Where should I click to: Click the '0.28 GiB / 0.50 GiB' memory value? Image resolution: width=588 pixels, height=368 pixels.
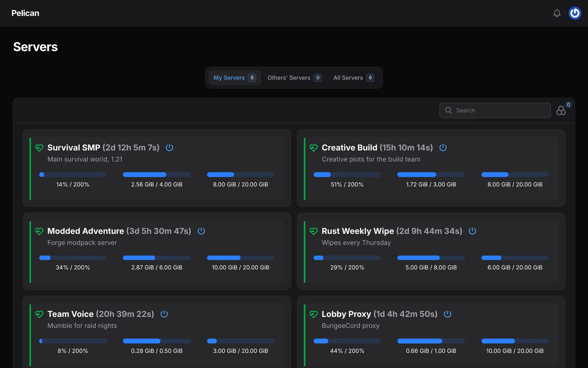tap(157, 351)
